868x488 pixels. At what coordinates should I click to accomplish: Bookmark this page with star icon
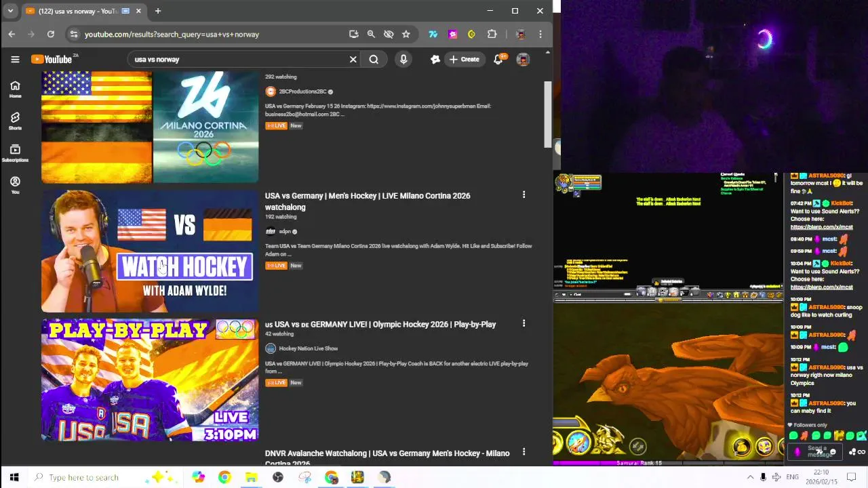[x=406, y=34]
